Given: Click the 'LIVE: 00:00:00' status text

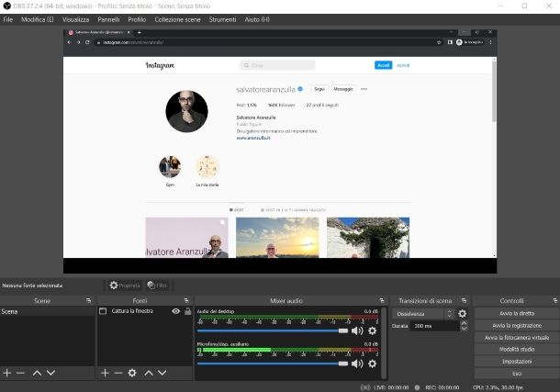Looking at the screenshot, I should pos(391,387).
